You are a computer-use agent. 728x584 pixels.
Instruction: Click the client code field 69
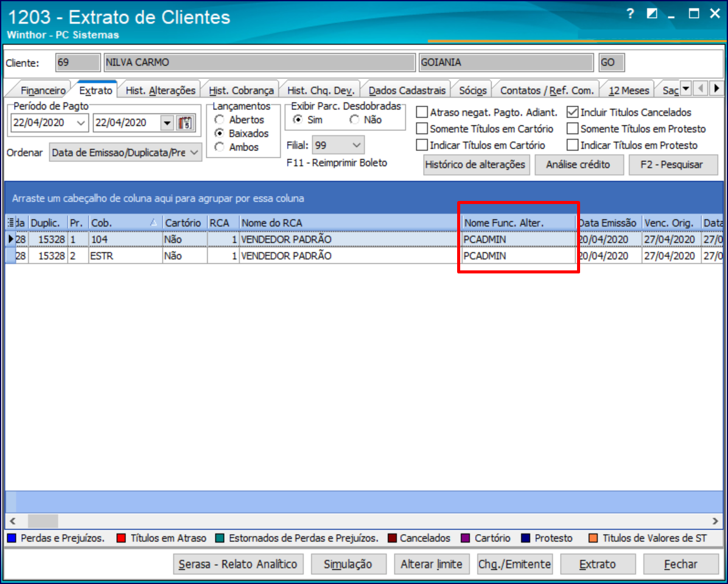tap(78, 63)
